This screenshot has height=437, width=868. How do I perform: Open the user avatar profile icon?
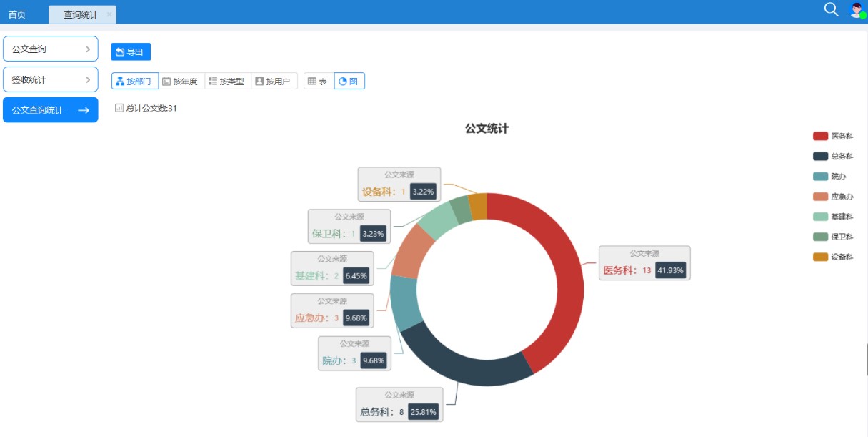click(x=857, y=10)
